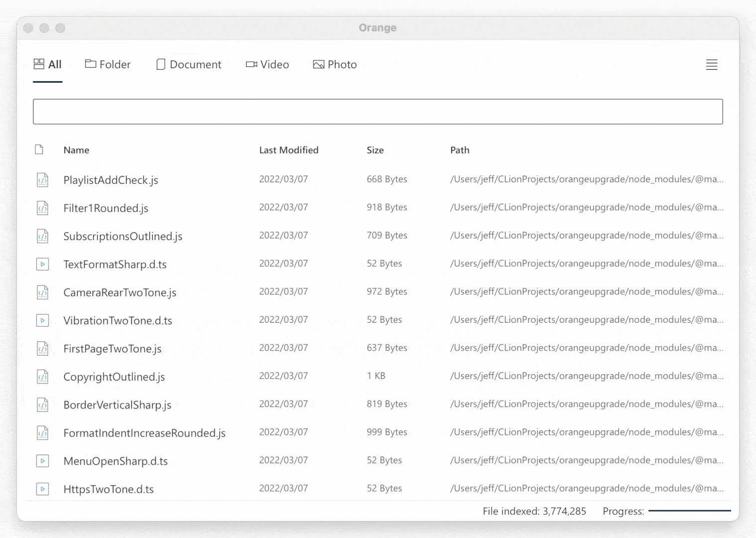Click the file icon for BorderVerticalSharp.js
The height and width of the screenshot is (538, 756).
(x=43, y=405)
